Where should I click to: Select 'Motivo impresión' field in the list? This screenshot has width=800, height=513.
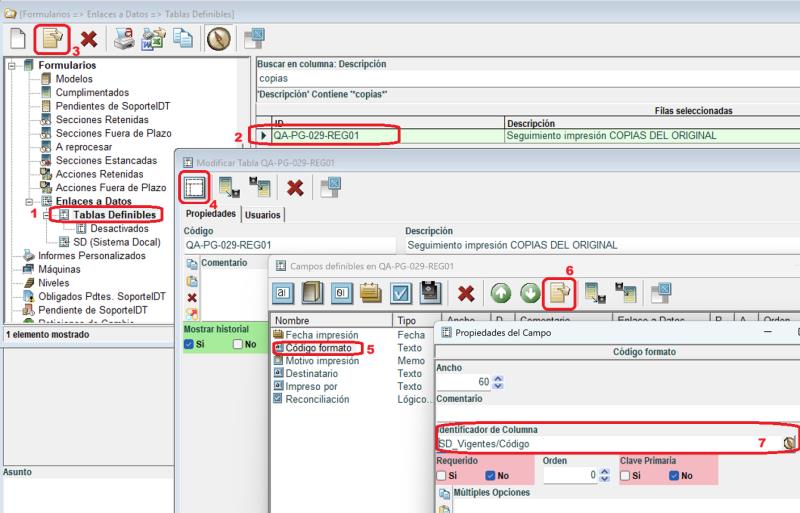[322, 361]
